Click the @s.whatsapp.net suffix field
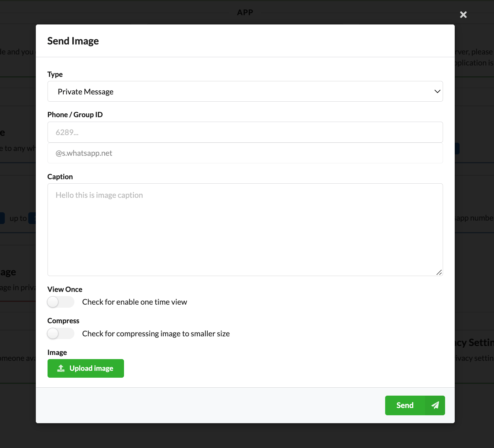Screen dimensions: 494x448 coord(245,153)
